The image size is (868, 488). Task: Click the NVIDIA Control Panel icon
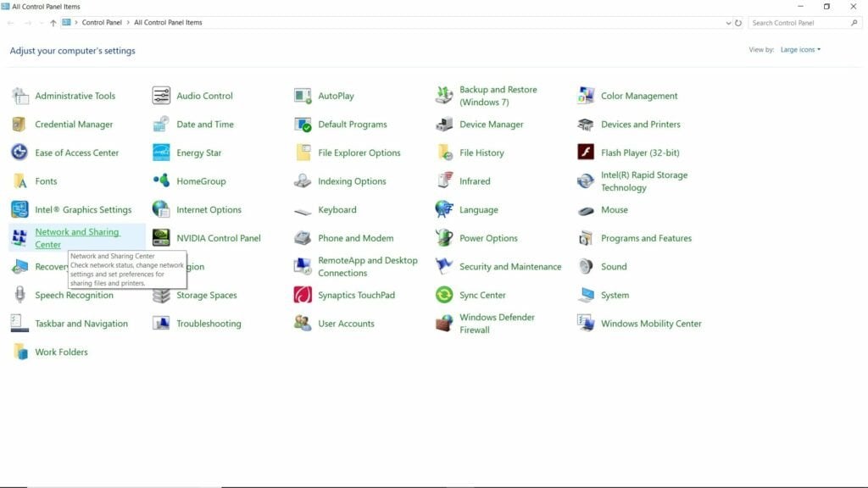click(161, 238)
